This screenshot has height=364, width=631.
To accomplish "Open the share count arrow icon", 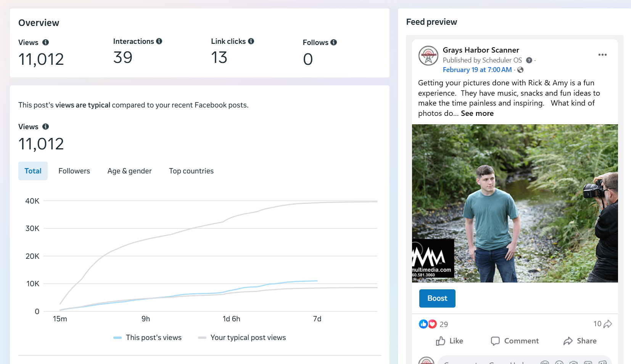I will 608,324.
